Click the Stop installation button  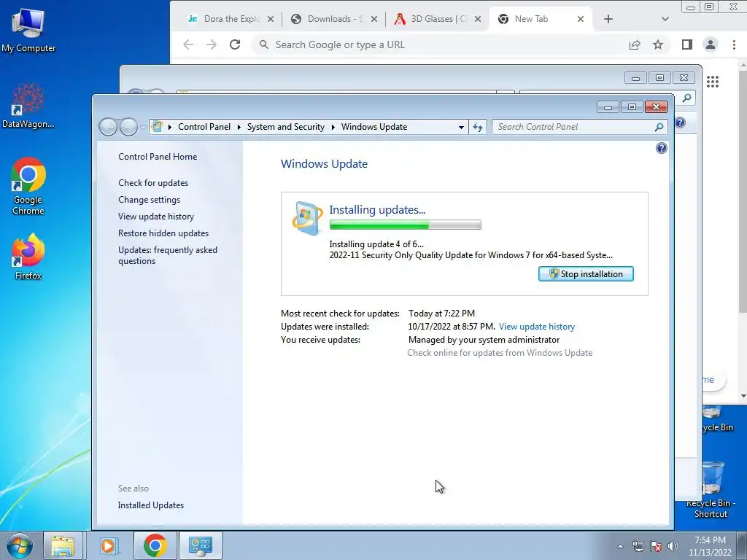(586, 274)
